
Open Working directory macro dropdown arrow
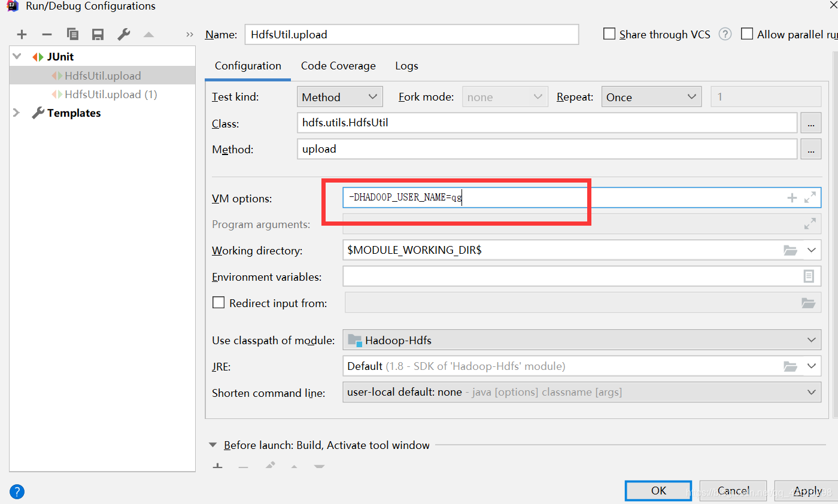812,250
